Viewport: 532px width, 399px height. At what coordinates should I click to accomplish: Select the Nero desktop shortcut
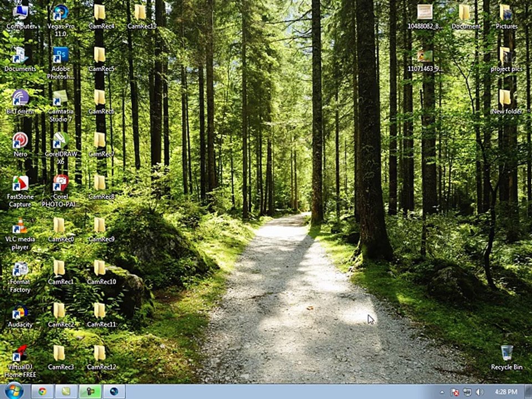(20, 145)
